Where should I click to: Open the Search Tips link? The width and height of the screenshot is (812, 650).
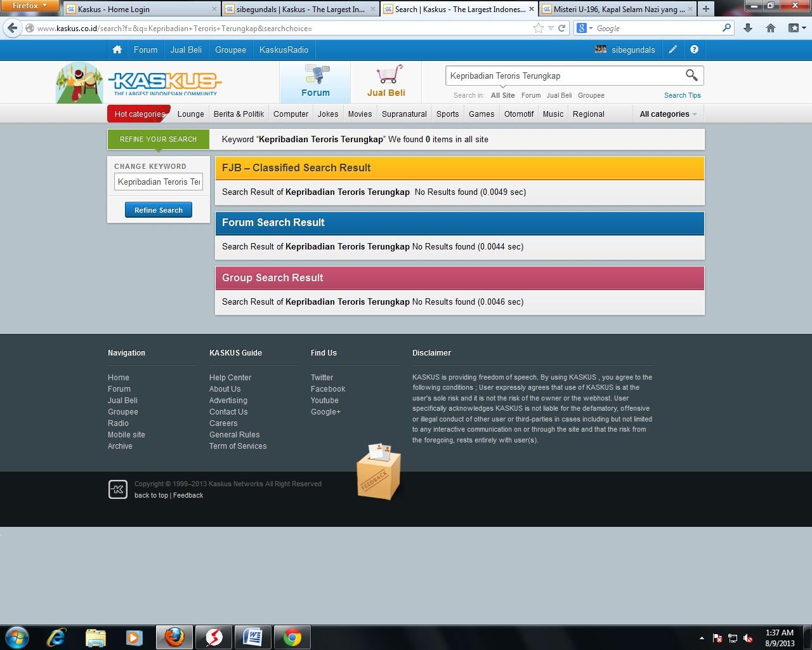point(683,95)
